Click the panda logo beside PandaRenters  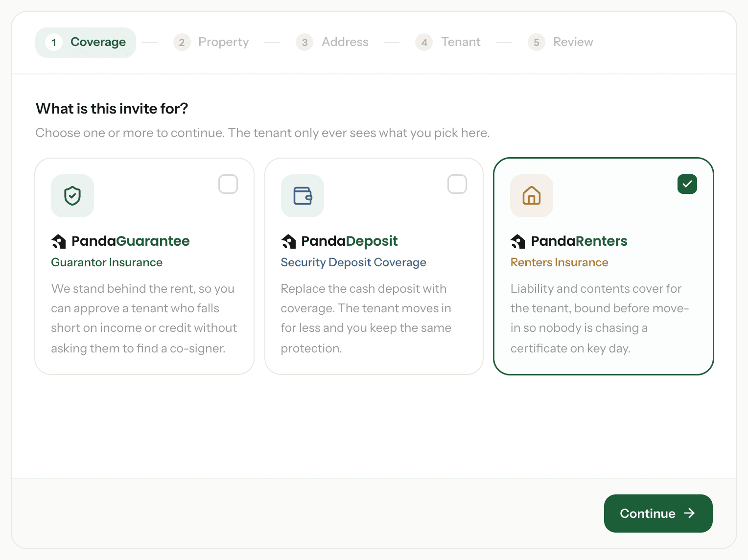click(518, 241)
